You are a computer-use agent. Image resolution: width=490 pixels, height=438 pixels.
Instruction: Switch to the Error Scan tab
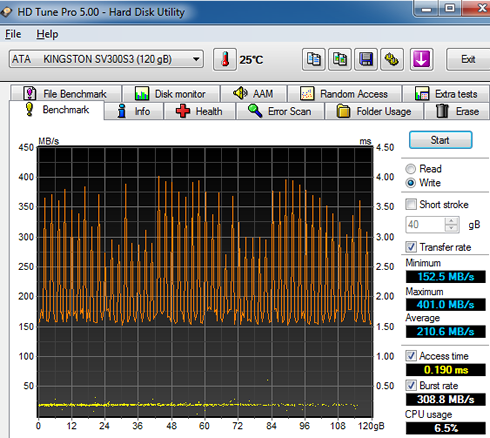280,111
